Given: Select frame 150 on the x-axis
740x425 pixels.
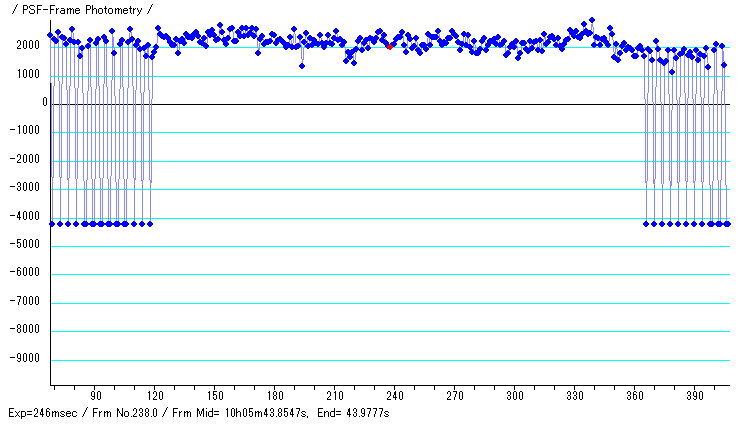Looking at the screenshot, I should click(215, 396).
